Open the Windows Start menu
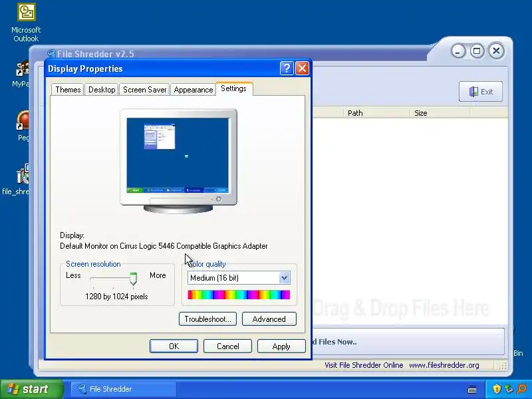 pos(31,389)
